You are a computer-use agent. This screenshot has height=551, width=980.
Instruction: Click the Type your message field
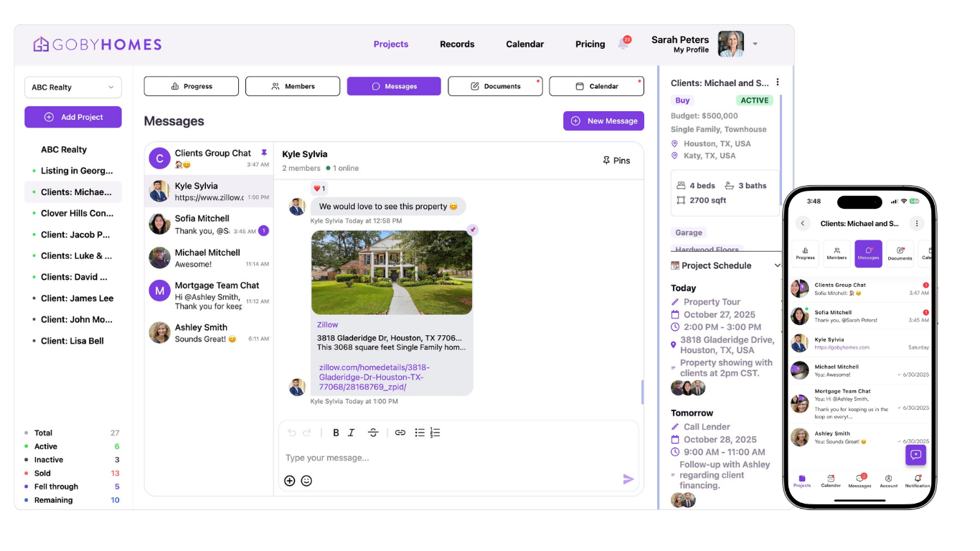[x=458, y=458]
